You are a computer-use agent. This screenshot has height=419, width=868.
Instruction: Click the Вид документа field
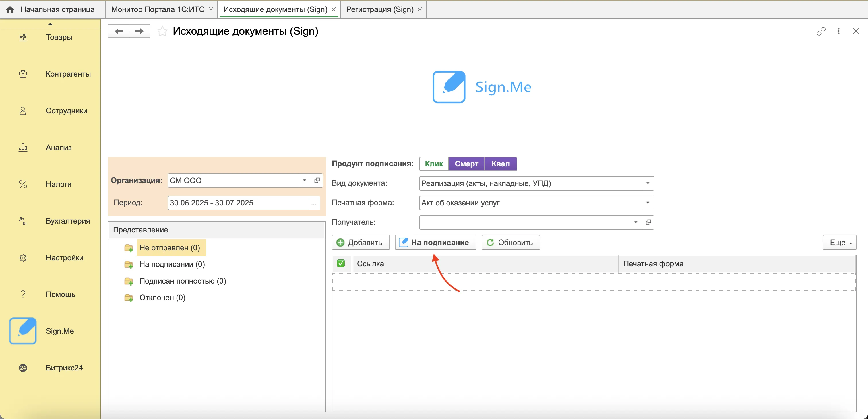pyautogui.click(x=530, y=184)
